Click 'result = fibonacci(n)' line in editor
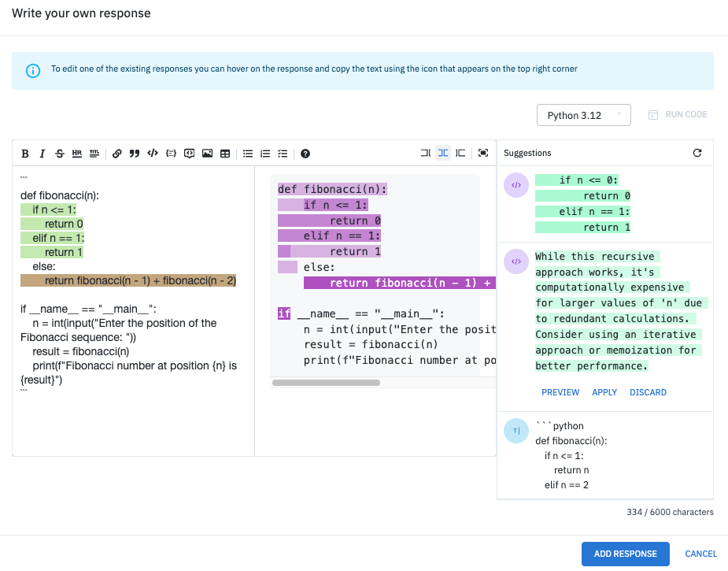This screenshot has height=571, width=728. click(x=81, y=352)
